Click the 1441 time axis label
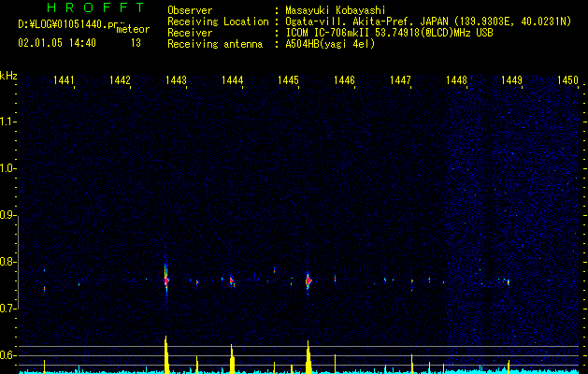The width and height of the screenshot is (588, 374). click(64, 80)
